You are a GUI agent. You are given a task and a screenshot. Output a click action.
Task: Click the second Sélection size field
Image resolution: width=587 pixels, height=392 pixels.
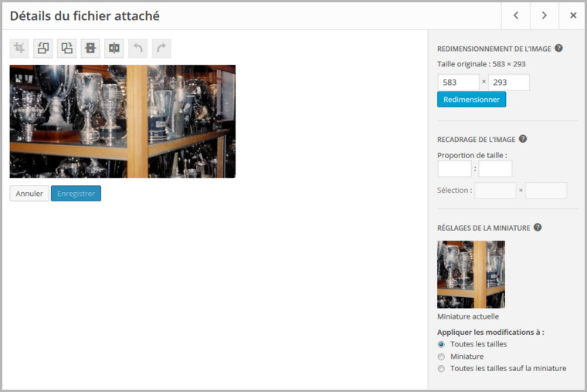[546, 191]
